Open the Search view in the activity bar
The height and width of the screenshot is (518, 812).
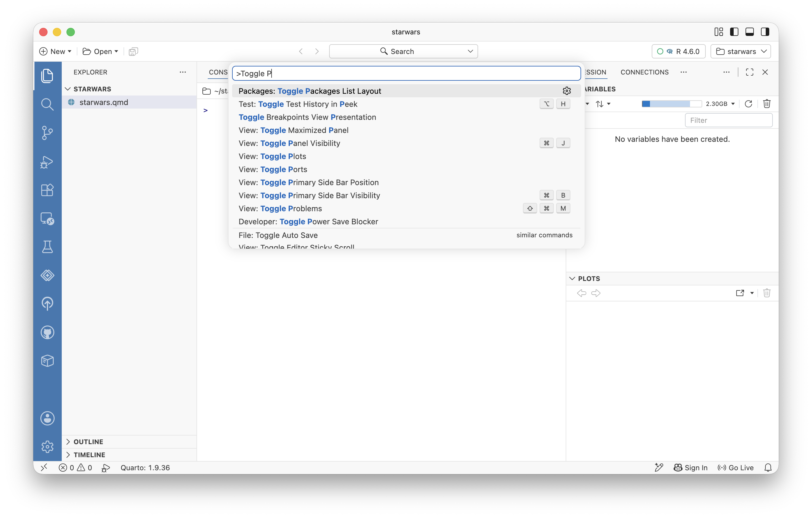click(47, 104)
